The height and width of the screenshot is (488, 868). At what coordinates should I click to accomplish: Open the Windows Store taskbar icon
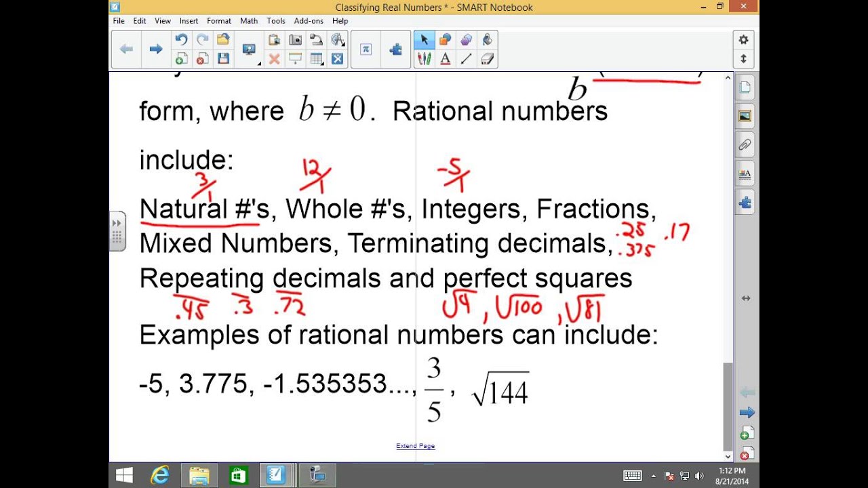[x=238, y=476]
